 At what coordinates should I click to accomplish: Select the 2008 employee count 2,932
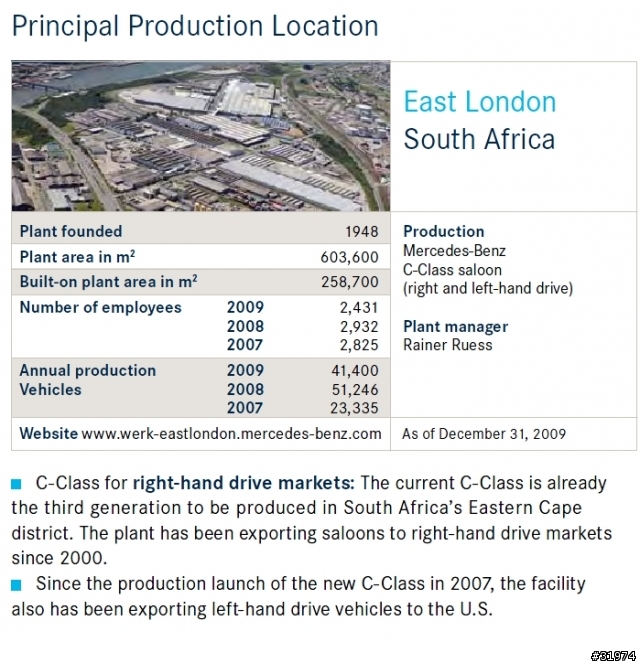tap(359, 326)
